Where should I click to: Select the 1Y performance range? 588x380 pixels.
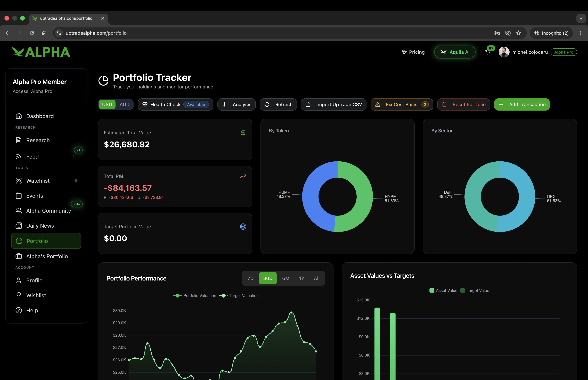301,278
